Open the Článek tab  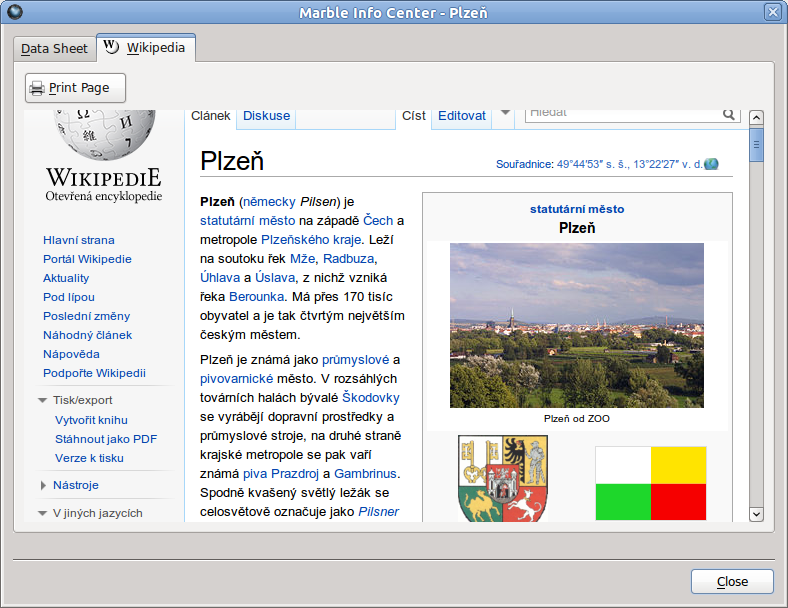click(211, 116)
